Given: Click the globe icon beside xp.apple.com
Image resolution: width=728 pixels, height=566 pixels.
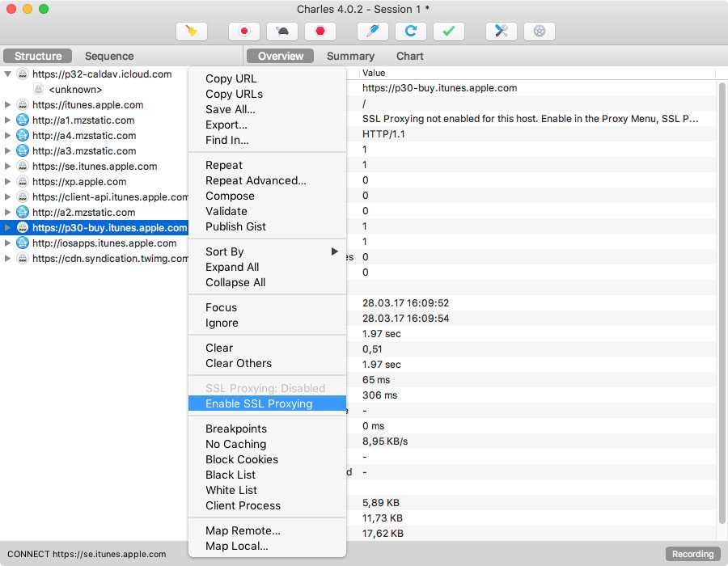Looking at the screenshot, I should (x=23, y=182).
